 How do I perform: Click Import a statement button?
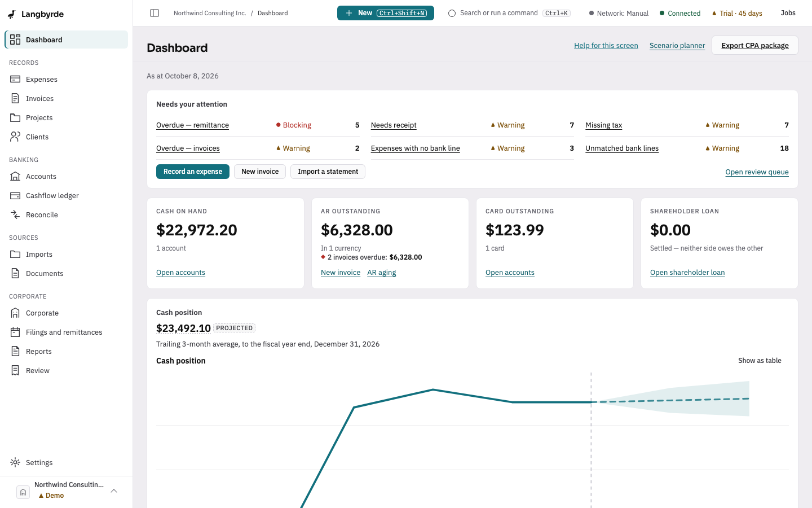point(328,172)
